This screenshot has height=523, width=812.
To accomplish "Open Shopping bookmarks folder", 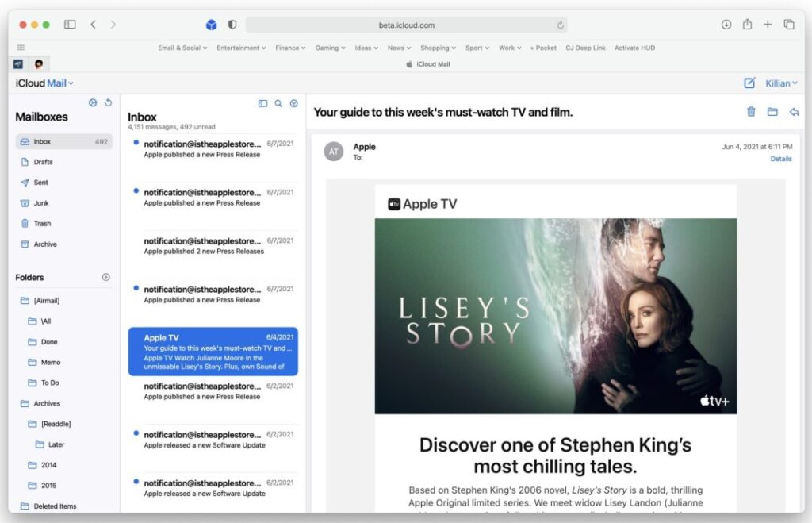I will coord(438,48).
